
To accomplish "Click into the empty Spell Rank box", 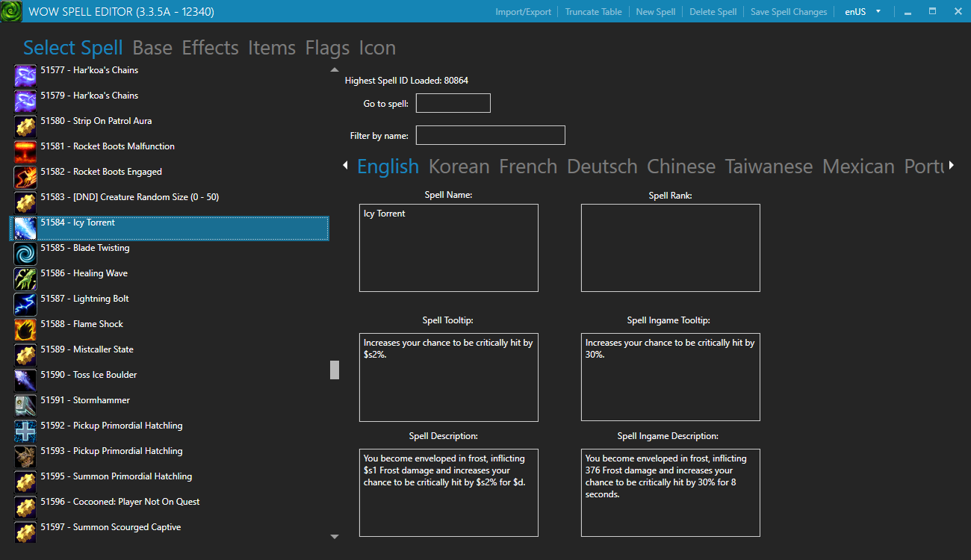I will [671, 248].
